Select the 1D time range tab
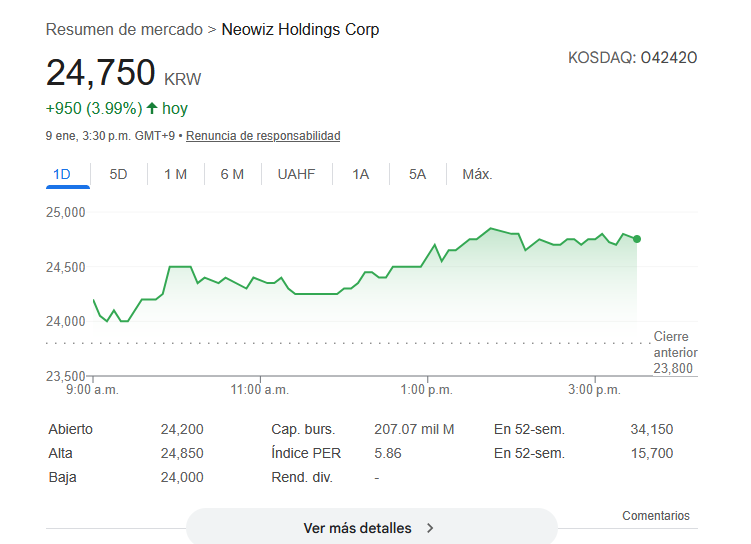This screenshot has height=544, width=751. (62, 174)
